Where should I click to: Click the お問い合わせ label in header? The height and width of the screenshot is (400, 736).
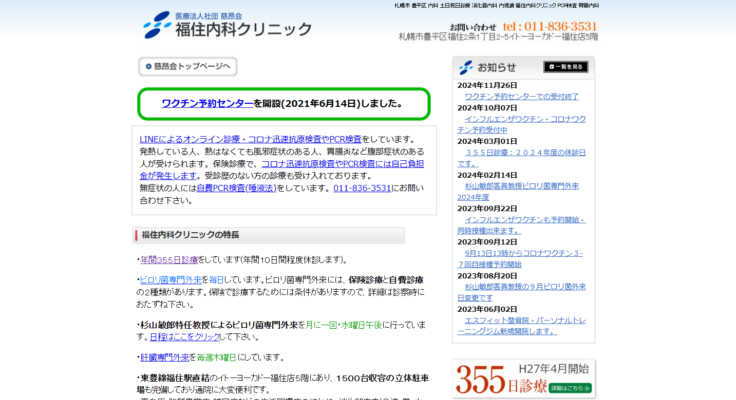pyautogui.click(x=473, y=27)
